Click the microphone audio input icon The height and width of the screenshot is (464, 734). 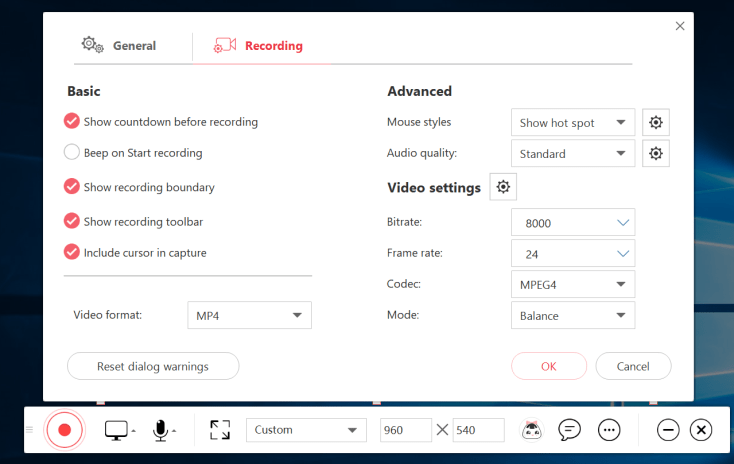pos(159,430)
